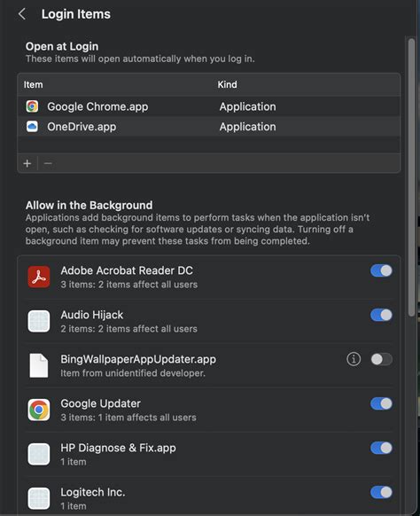
Task: Click the Logitech Inc. placeholder icon
Action: click(39, 498)
